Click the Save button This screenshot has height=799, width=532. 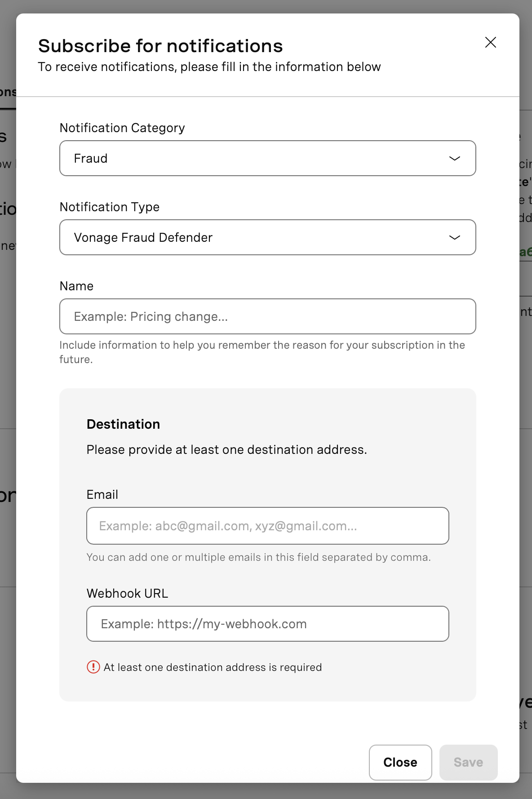[x=468, y=762]
